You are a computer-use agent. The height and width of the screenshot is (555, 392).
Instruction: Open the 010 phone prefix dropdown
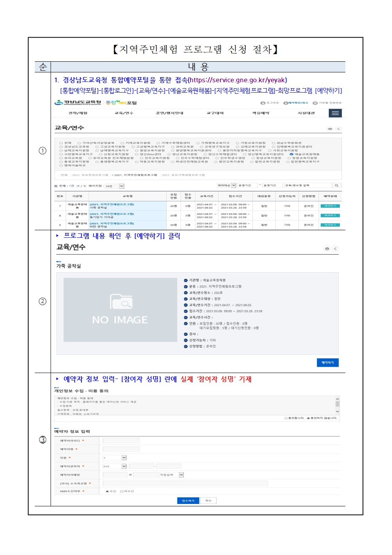tap(115, 466)
